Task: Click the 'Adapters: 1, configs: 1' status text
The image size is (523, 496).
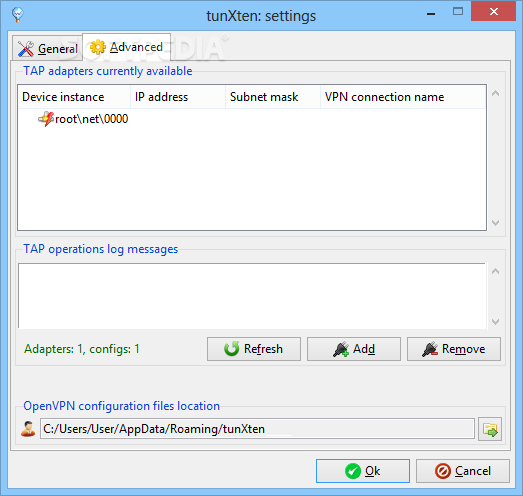Action: point(82,349)
